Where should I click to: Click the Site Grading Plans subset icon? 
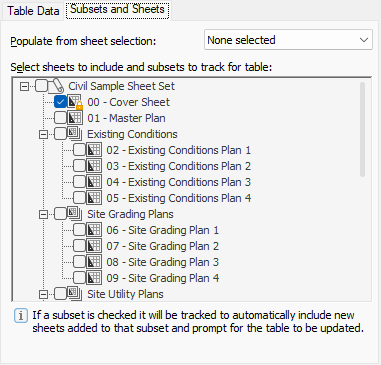tap(75, 214)
